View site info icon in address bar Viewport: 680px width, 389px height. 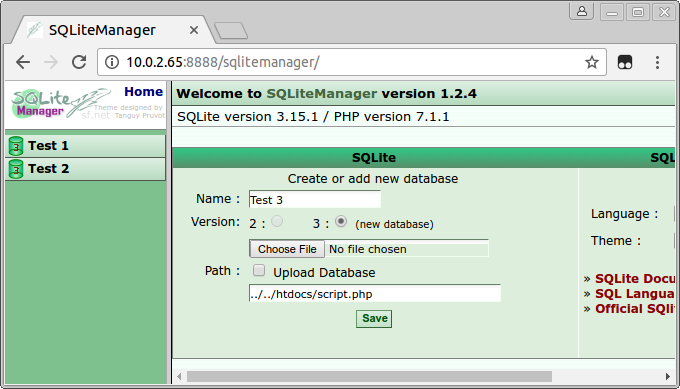112,62
